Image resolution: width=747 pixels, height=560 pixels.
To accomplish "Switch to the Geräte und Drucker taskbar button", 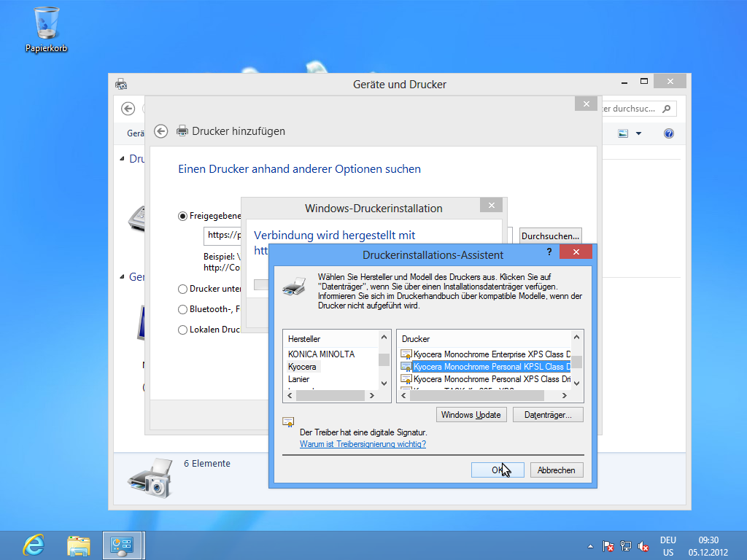I will click(x=122, y=545).
